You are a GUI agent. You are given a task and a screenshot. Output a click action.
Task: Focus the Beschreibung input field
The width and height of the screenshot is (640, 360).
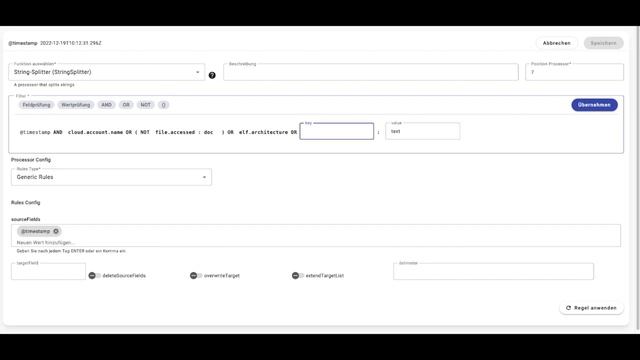[x=371, y=72]
